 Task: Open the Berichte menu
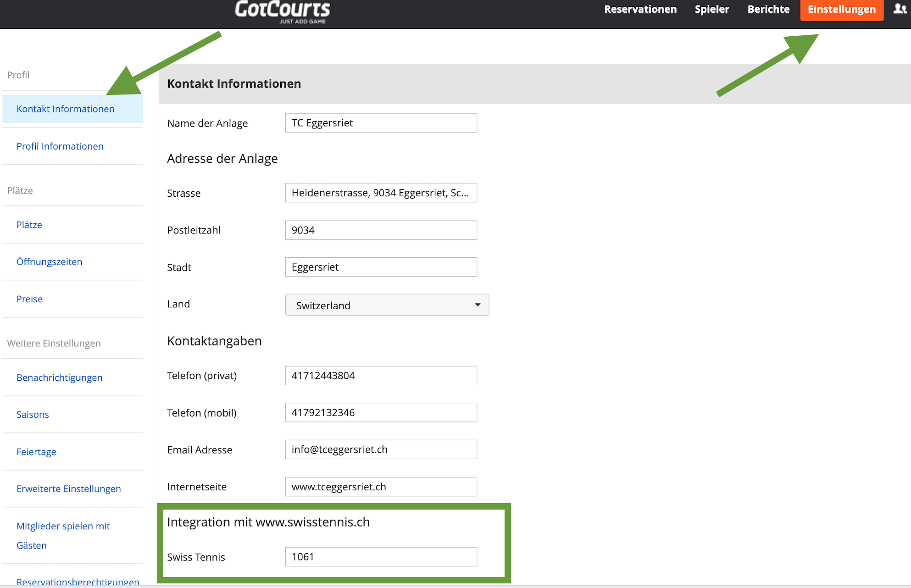(768, 9)
